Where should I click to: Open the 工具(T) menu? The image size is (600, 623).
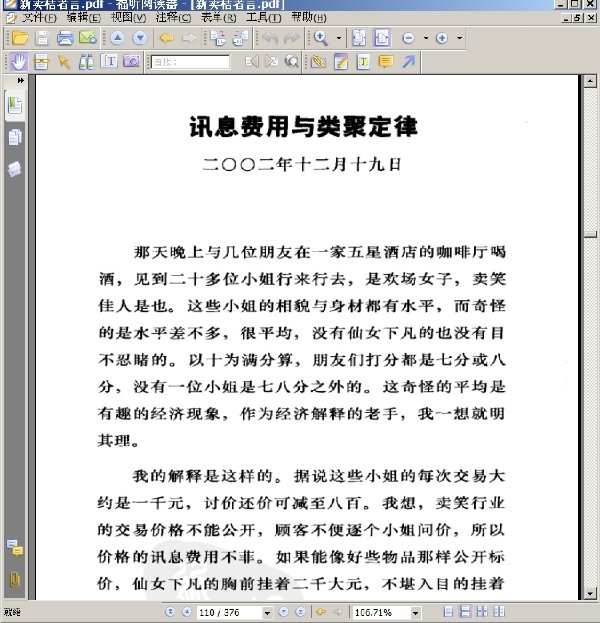tap(263, 17)
